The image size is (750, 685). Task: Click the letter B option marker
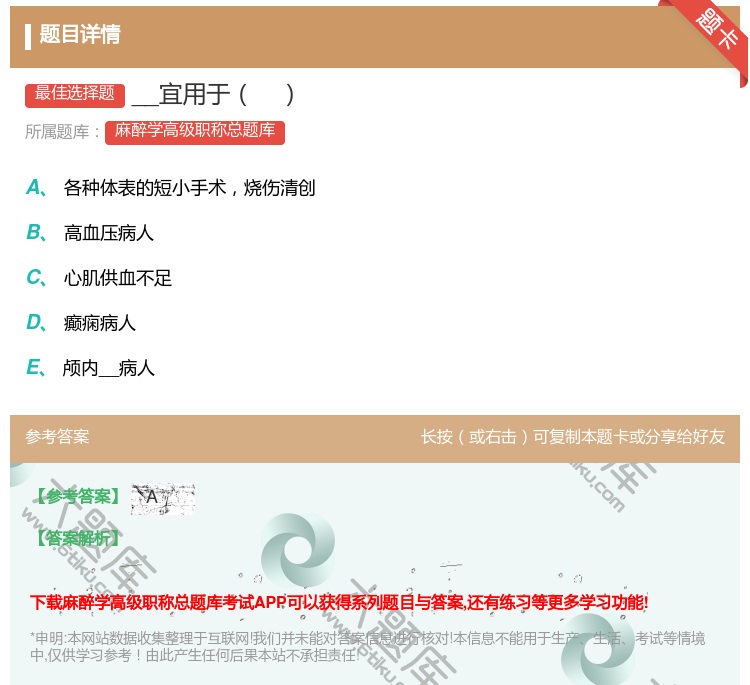[x=37, y=232]
